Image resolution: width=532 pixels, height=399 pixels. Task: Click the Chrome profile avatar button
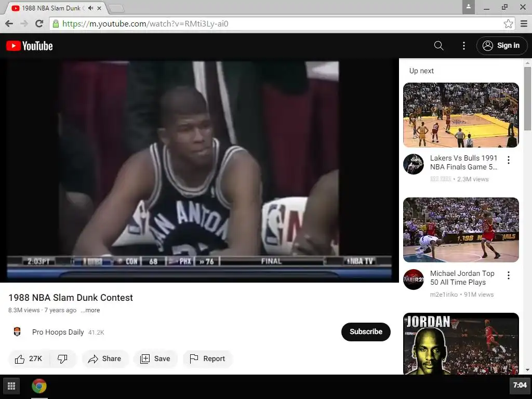click(x=468, y=7)
